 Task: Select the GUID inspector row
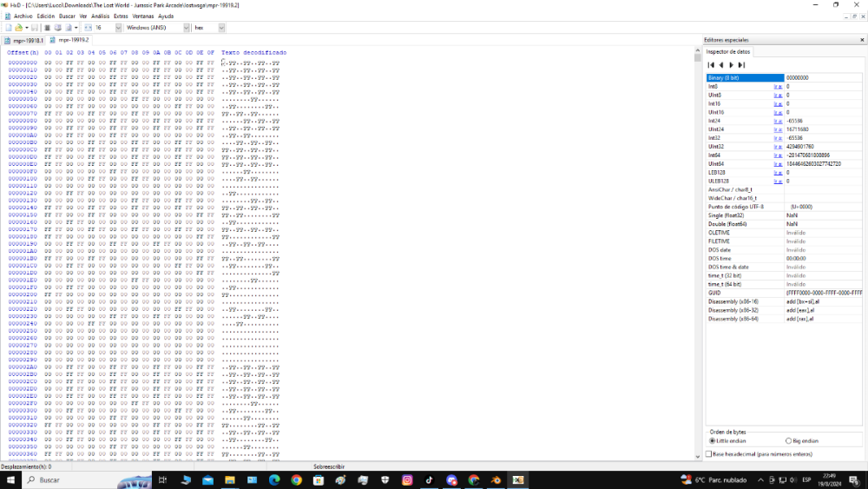784,293
